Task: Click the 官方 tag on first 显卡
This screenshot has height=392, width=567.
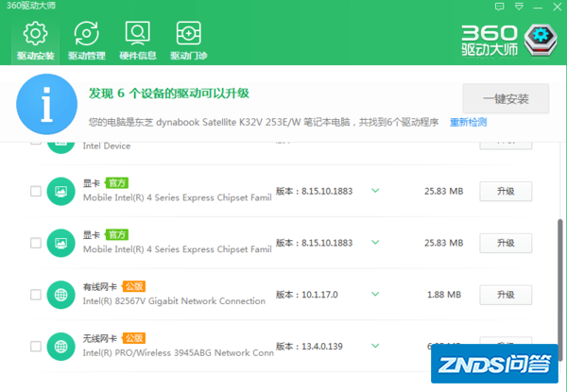Action: coord(117,183)
